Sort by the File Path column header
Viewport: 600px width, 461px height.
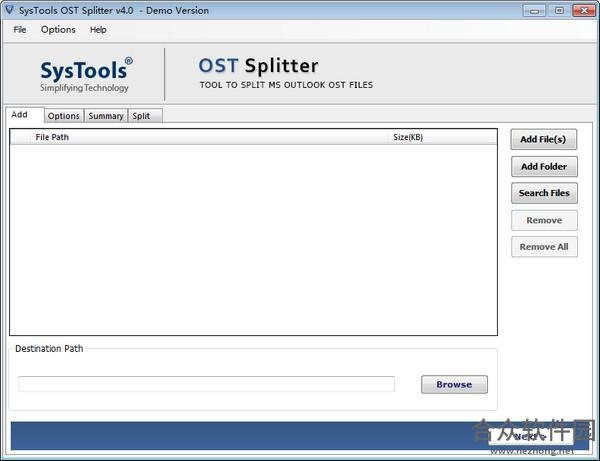[x=209, y=137]
